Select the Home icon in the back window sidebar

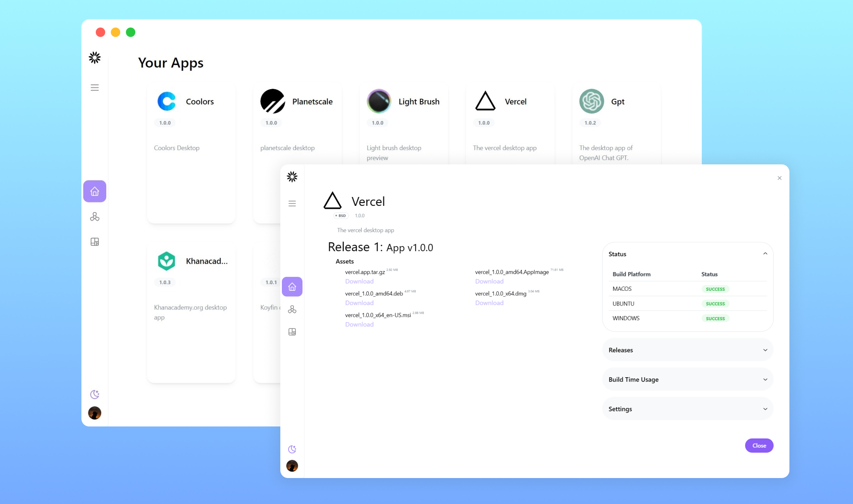(x=95, y=191)
